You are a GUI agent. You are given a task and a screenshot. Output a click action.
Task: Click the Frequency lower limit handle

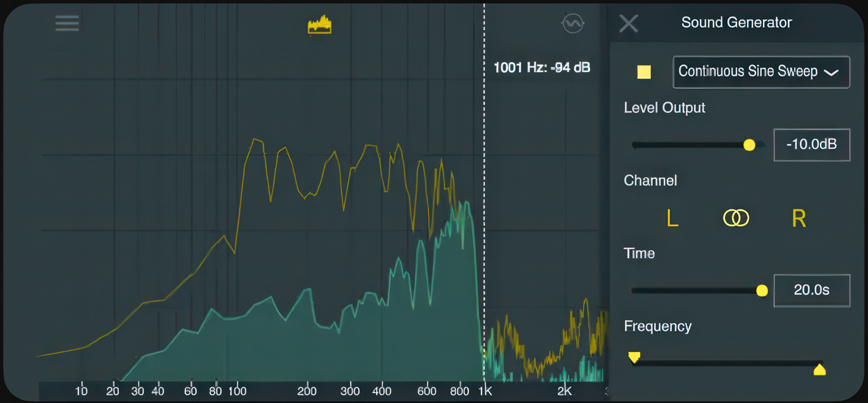634,358
